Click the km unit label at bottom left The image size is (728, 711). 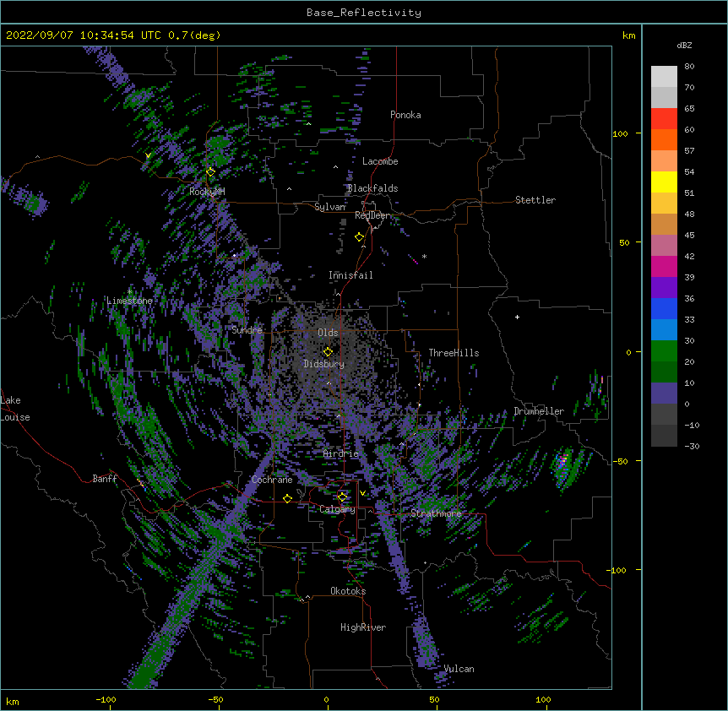[x=12, y=701]
